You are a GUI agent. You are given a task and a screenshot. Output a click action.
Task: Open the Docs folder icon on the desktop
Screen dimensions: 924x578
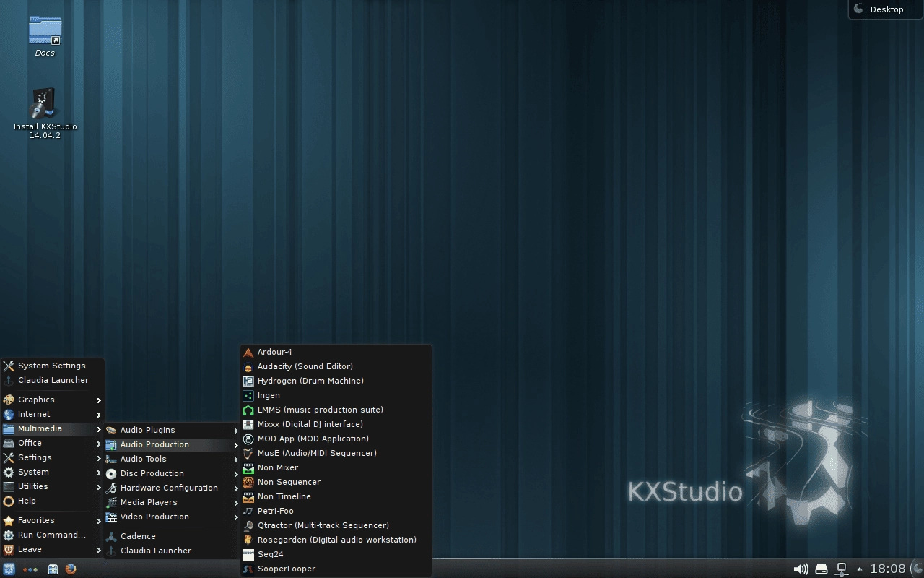45,30
